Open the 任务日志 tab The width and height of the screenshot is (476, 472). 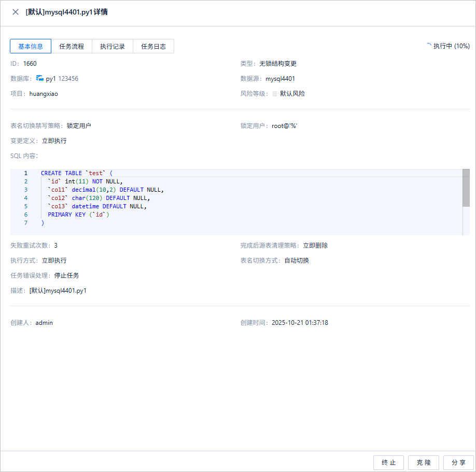[153, 46]
